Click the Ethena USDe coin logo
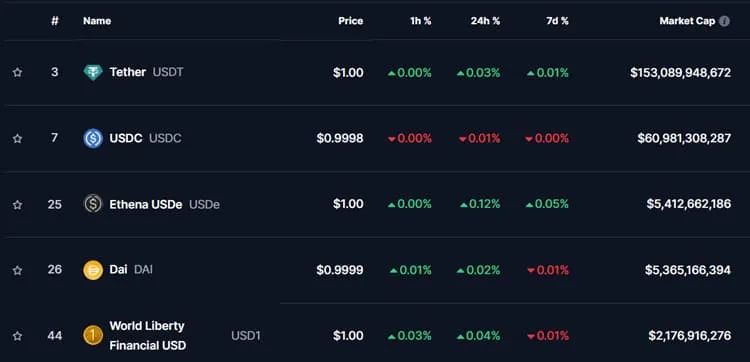This screenshot has height=362, width=750. [93, 204]
